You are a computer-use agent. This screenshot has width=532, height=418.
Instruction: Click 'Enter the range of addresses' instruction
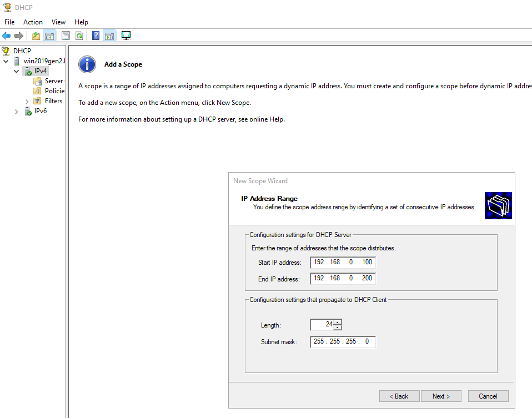pyautogui.click(x=323, y=248)
